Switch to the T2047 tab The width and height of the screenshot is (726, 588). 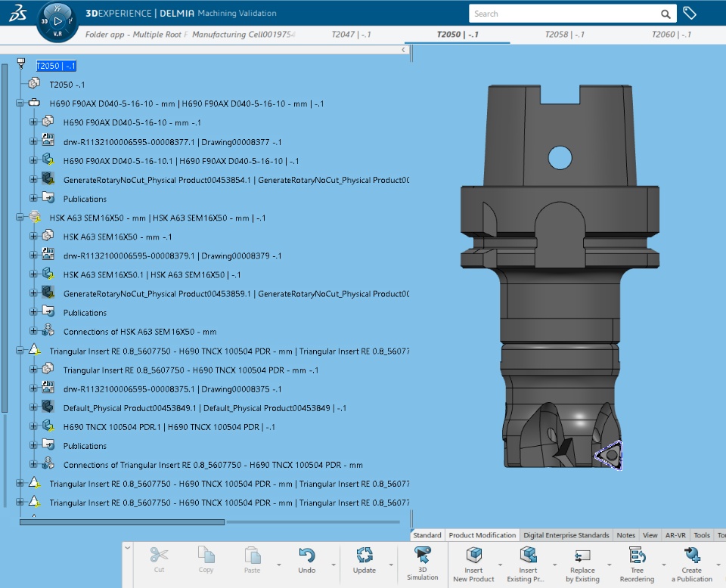coord(352,34)
